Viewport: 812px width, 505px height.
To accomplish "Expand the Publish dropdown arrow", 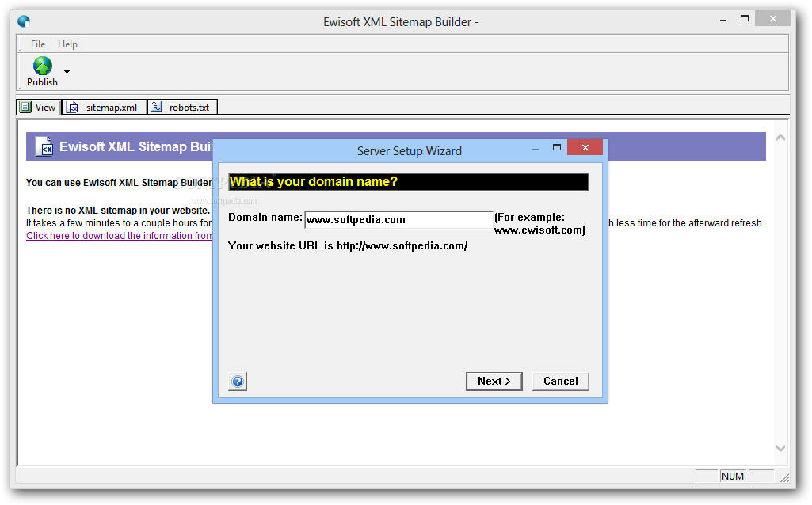I will (x=67, y=72).
